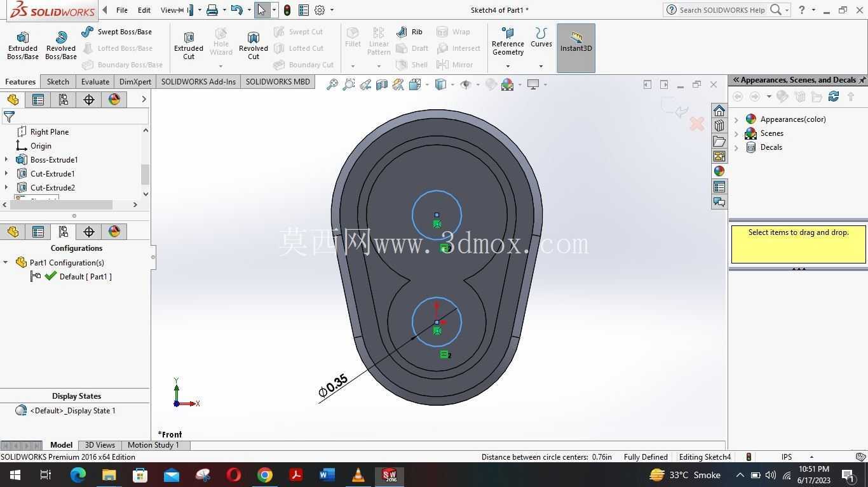The width and height of the screenshot is (868, 487).
Task: Click the feature tree vertical scrollbar thumb
Action: tap(146, 174)
